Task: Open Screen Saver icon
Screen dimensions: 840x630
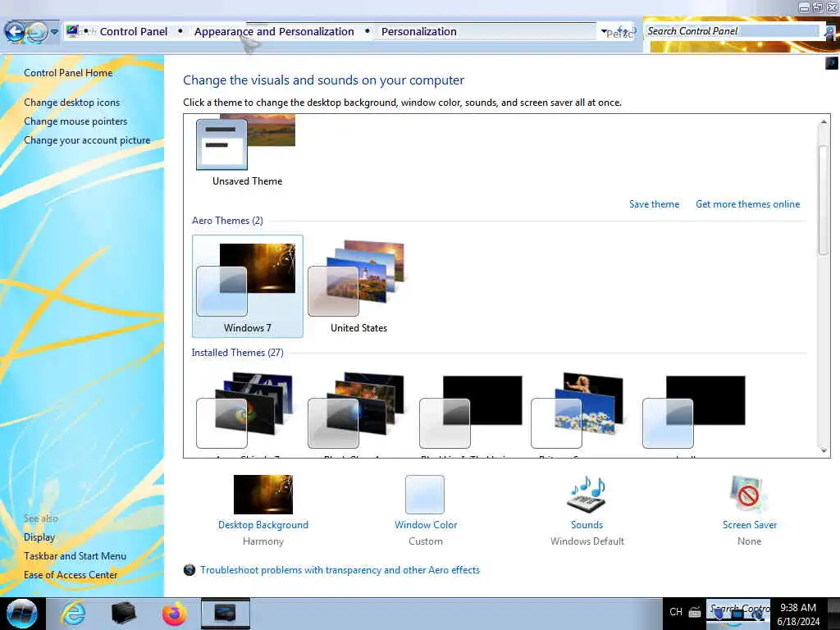Action: (748, 494)
